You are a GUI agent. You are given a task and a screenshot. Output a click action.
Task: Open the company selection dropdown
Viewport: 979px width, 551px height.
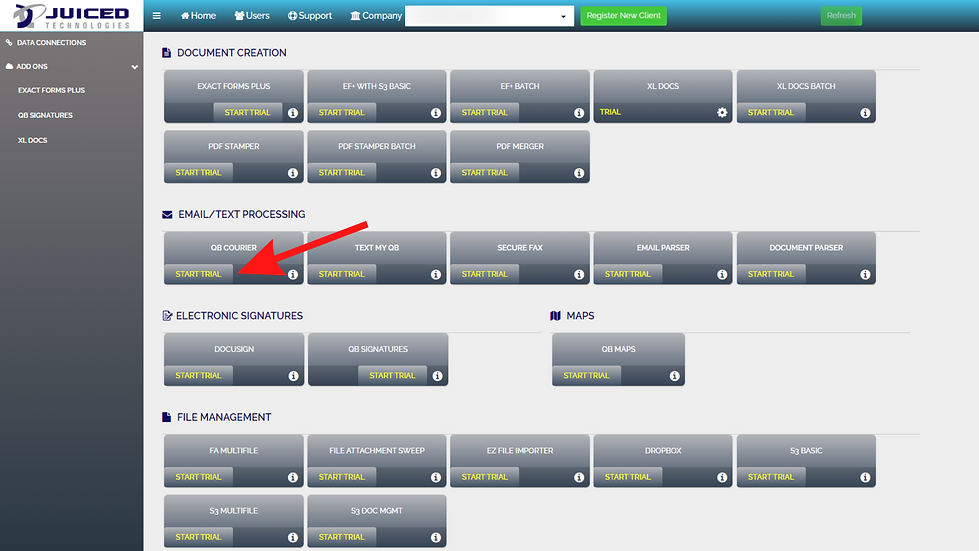[x=489, y=16]
